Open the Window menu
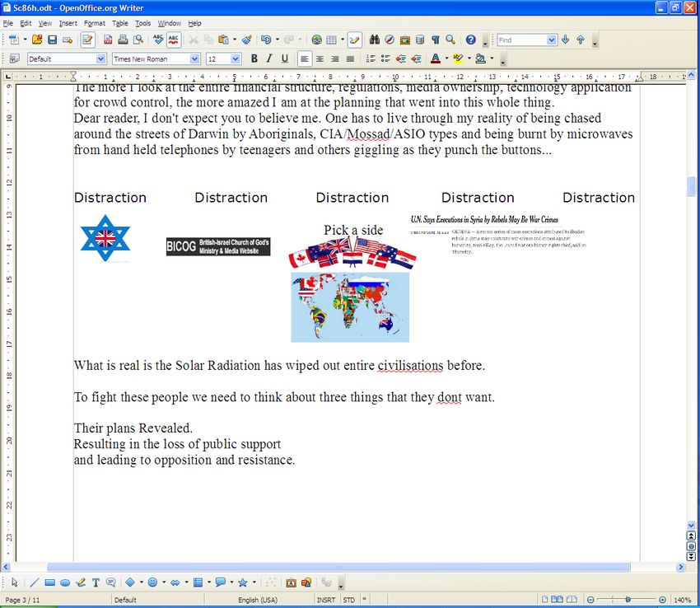Image resolution: width=700 pixels, height=608 pixels. 169,23
